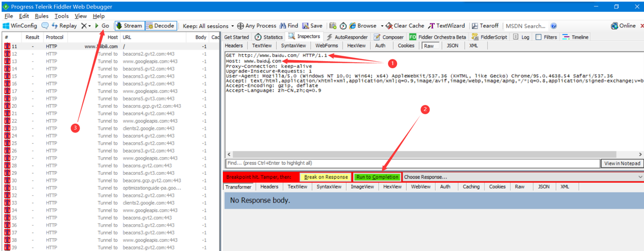Open the View menu
Screen dimensions: 644x251
(81, 16)
